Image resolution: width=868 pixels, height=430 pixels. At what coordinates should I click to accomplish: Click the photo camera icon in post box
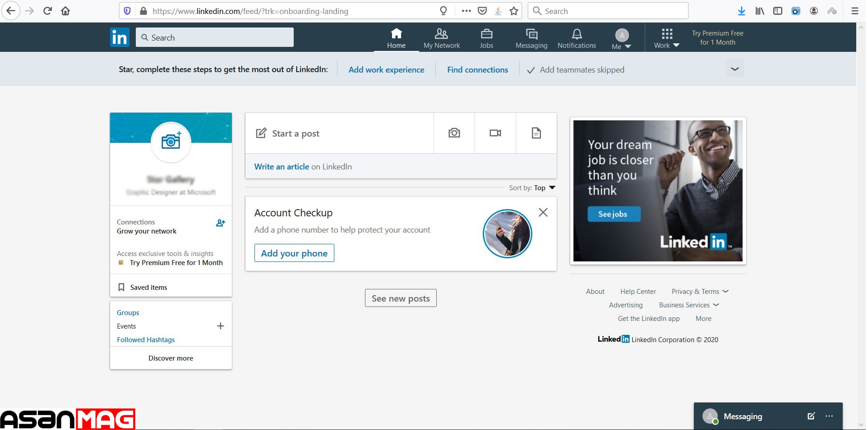pyautogui.click(x=454, y=133)
